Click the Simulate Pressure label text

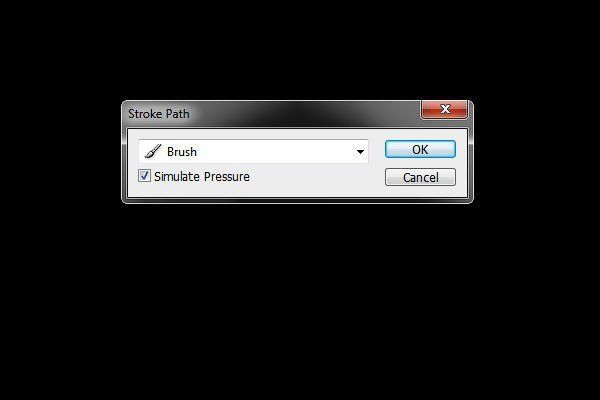pos(202,176)
